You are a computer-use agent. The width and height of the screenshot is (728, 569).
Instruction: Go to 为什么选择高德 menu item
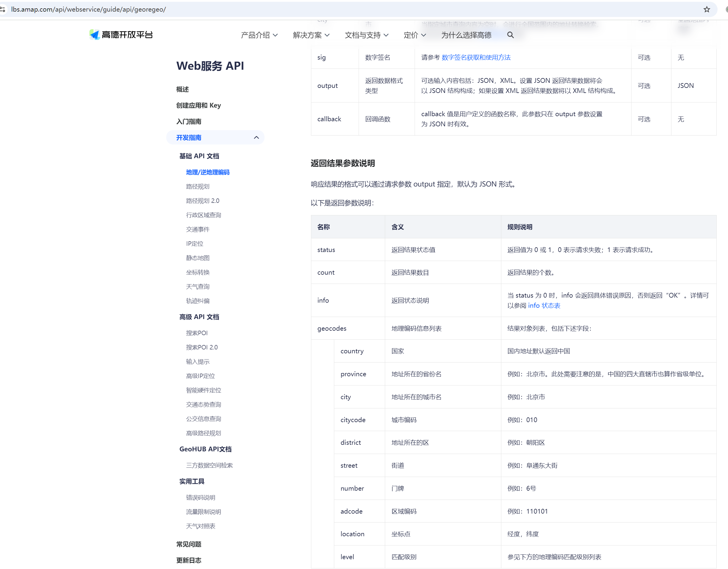[x=466, y=35]
